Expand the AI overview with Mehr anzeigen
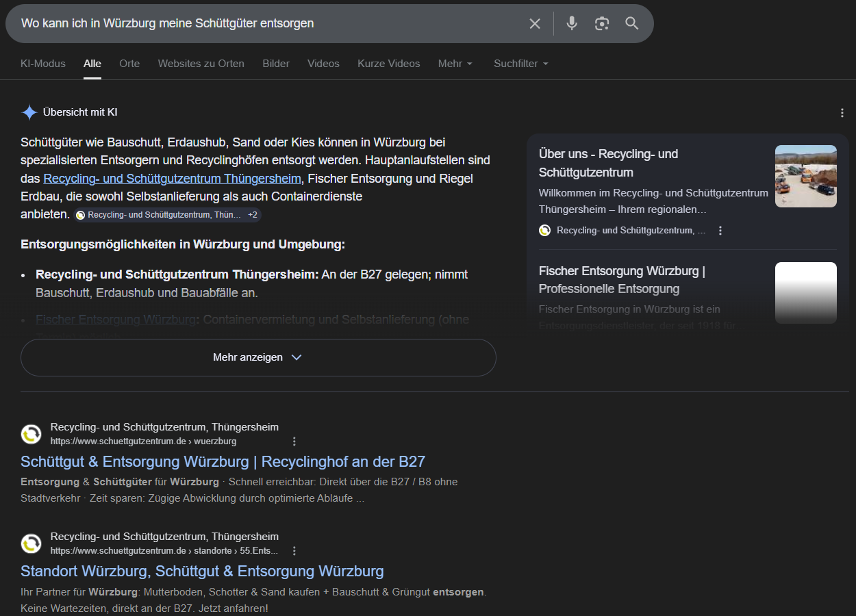Screen dimensions: 856x616 (257, 357)
